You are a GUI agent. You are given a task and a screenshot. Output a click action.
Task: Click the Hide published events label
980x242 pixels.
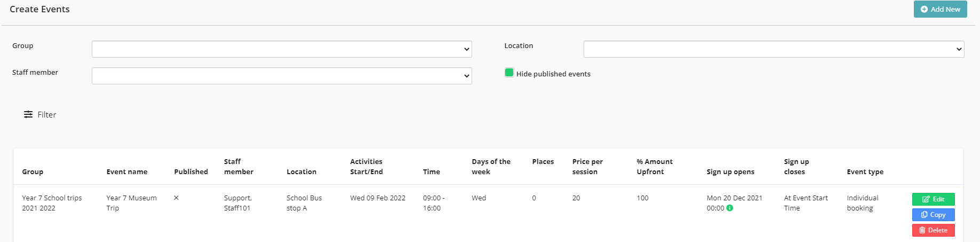coord(553,74)
